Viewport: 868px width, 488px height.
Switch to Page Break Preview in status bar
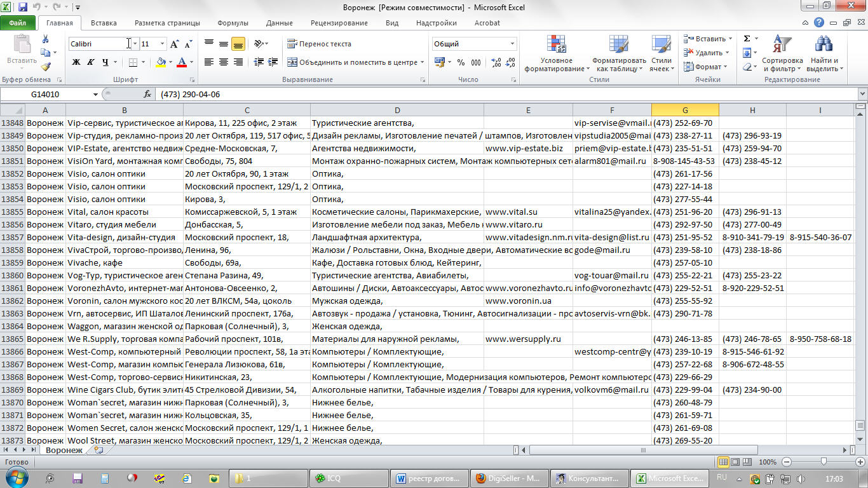tap(747, 462)
